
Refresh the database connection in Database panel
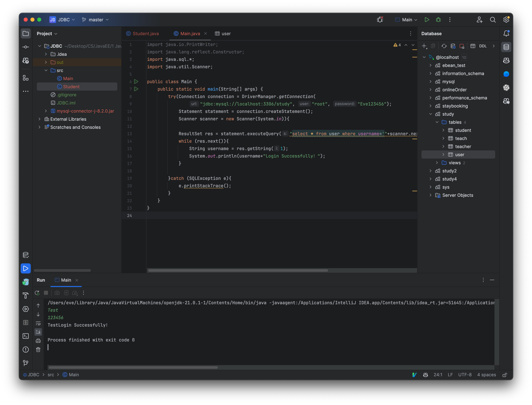tap(444, 46)
